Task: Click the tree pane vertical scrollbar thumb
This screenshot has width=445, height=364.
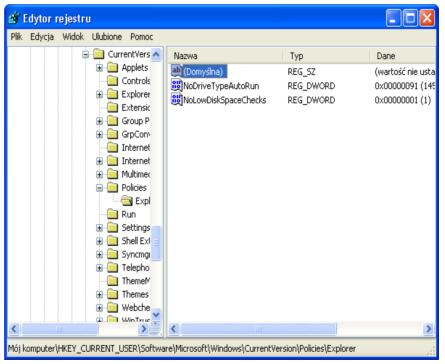Action: point(156,243)
